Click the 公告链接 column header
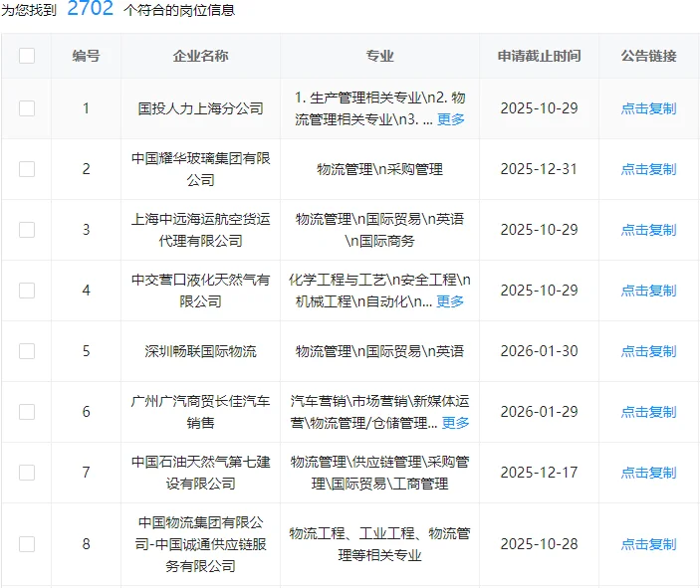Screen dimensions: 700x588 [x=648, y=56]
